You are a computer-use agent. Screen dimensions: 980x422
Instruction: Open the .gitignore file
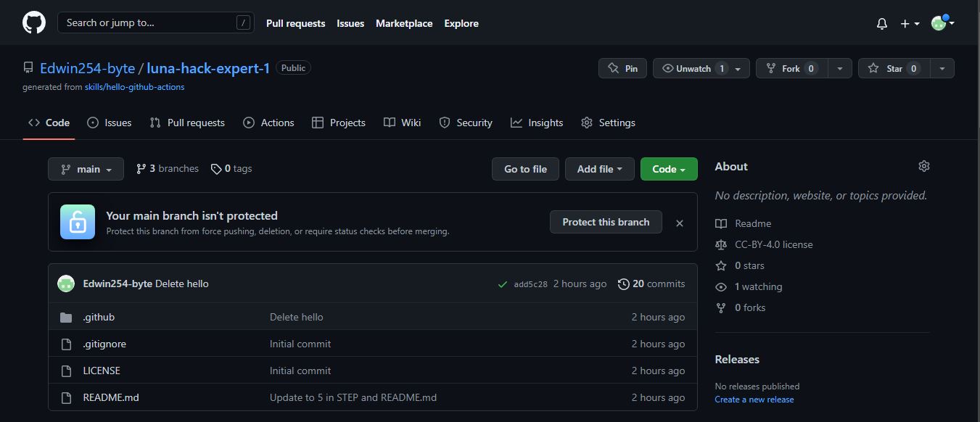pyautogui.click(x=104, y=344)
